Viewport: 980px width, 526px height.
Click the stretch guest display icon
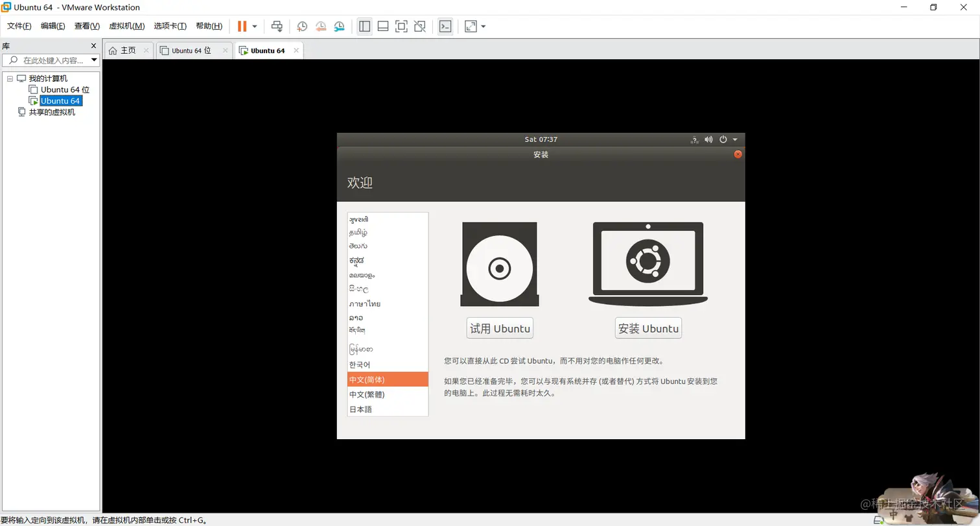click(471, 26)
